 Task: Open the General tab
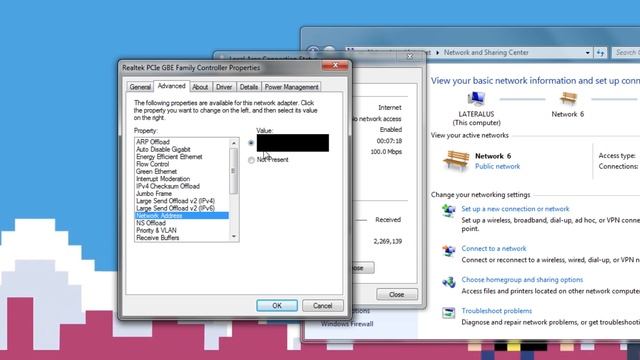pos(140,87)
